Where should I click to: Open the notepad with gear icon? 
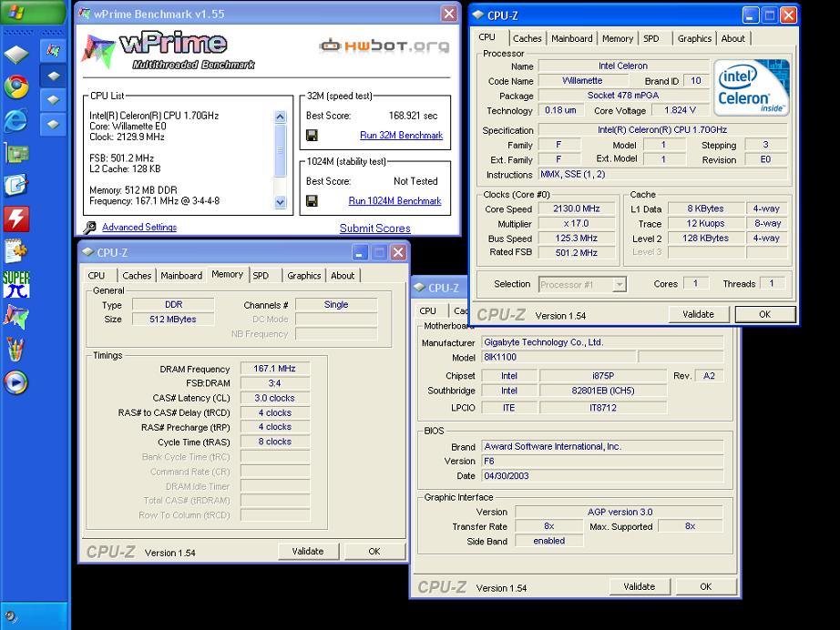tap(16, 251)
